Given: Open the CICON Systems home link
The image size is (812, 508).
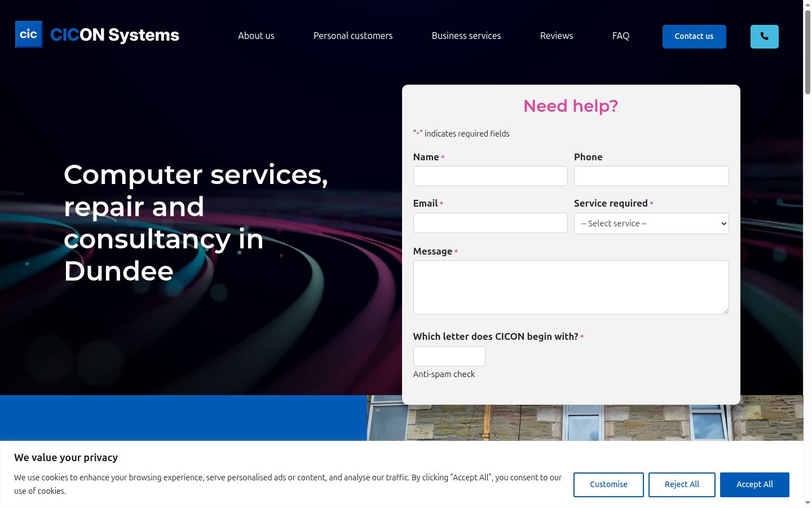Looking at the screenshot, I should [x=97, y=35].
